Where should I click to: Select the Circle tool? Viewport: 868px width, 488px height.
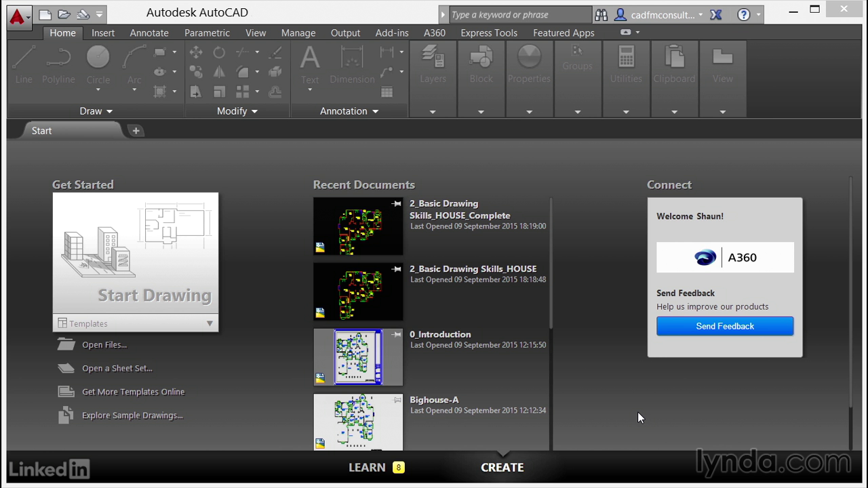pos(98,65)
